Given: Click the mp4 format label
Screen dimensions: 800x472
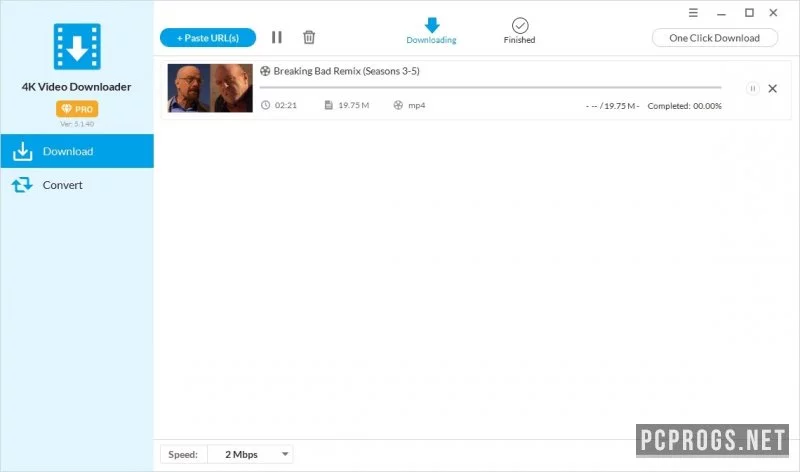Looking at the screenshot, I should click(416, 105).
